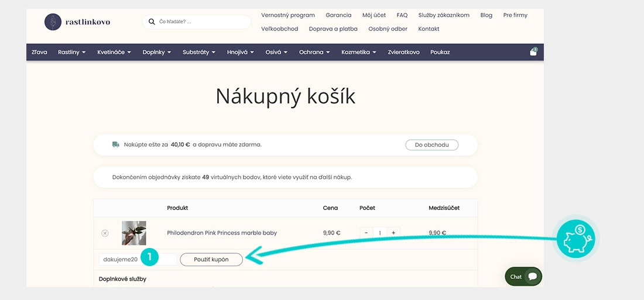Increase quantity with the plus button

(x=393, y=233)
